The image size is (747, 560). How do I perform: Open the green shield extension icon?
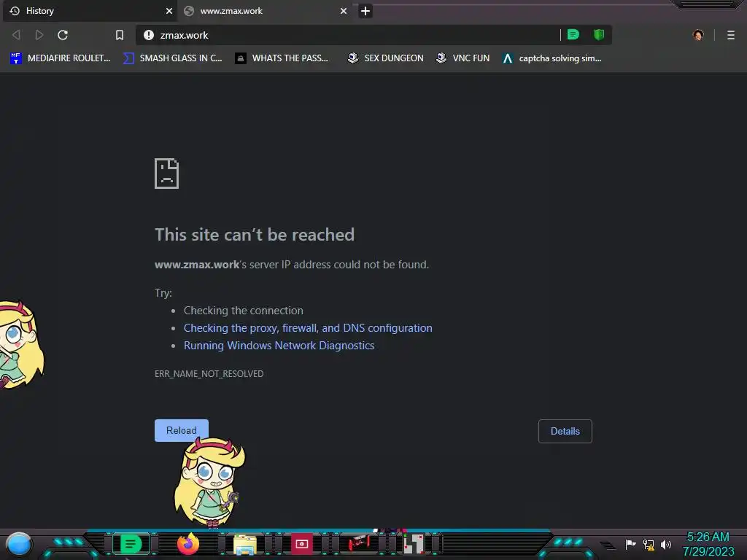pos(599,35)
